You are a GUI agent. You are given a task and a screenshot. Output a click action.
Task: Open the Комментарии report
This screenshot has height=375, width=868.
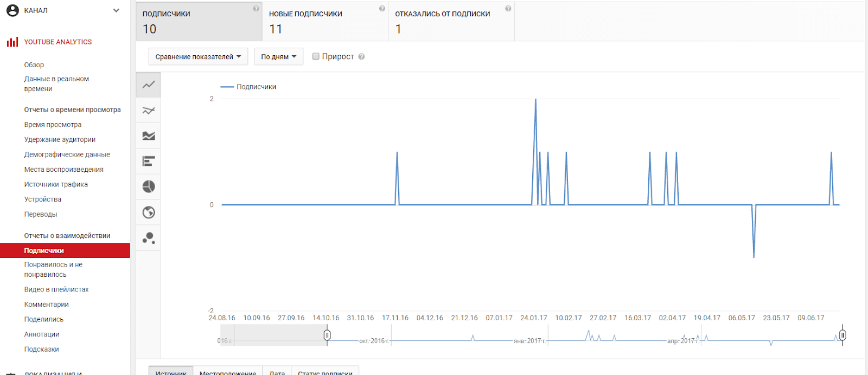click(x=47, y=305)
